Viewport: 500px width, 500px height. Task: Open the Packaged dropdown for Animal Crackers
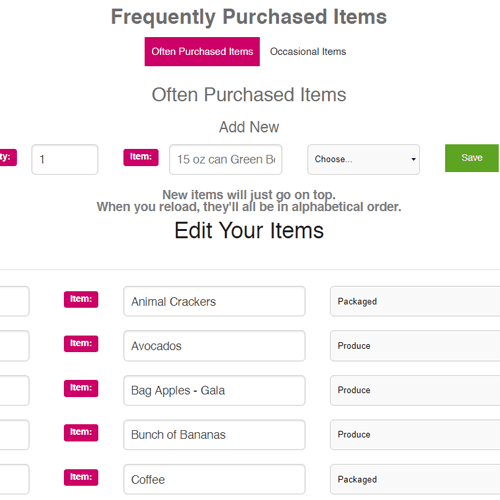point(415,301)
